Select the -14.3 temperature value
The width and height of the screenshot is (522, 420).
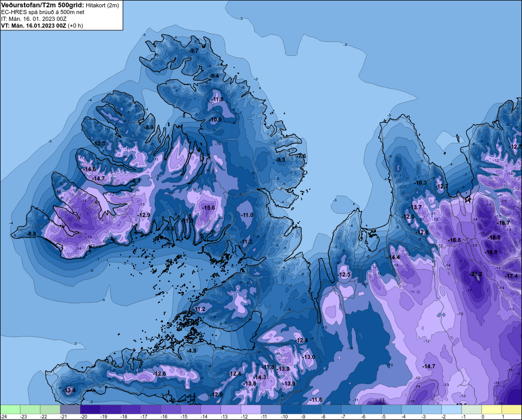[x=259, y=377]
